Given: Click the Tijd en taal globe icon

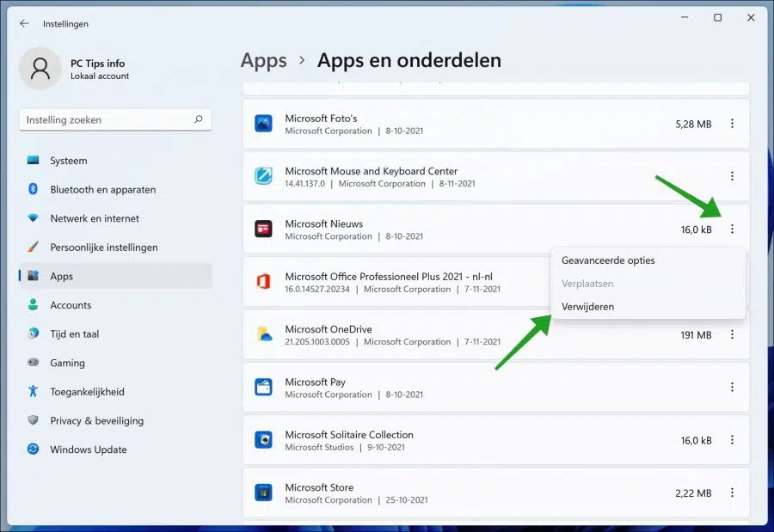Looking at the screenshot, I should click(x=33, y=333).
